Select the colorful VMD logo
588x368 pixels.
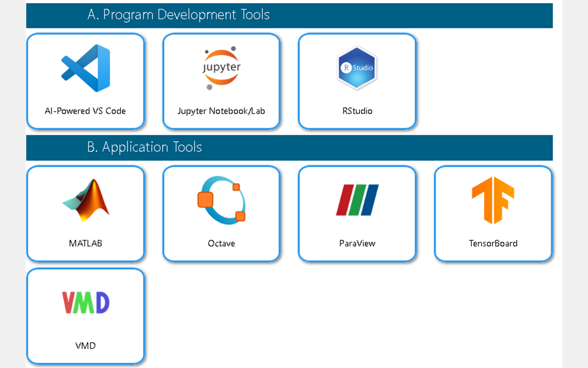click(x=86, y=302)
